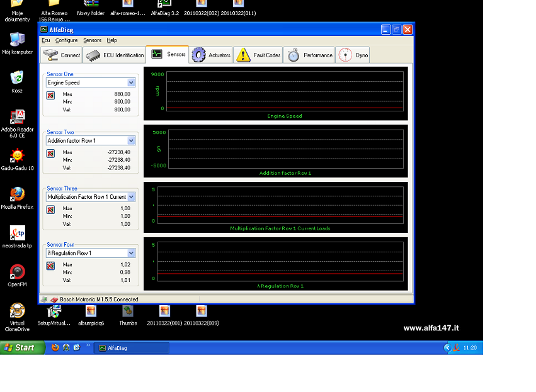Expand the Addition factor Row 1 dropdown

[x=131, y=141]
